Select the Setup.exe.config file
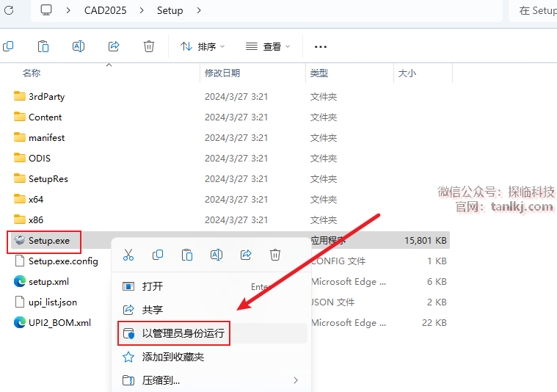 (56, 261)
